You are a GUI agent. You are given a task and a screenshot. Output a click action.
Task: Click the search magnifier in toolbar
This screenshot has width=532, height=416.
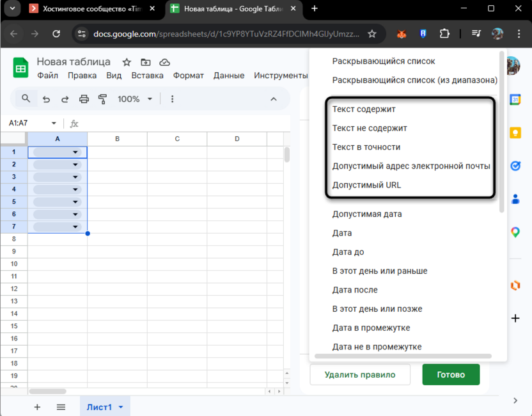click(26, 99)
